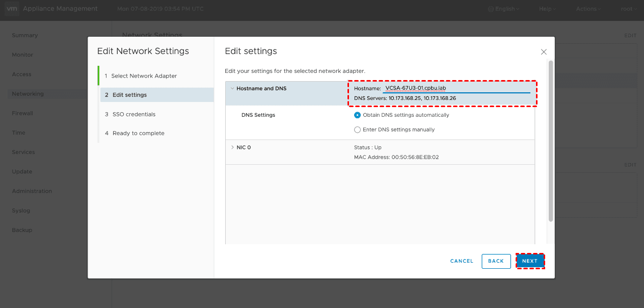Click the BACK button
Screen dimensions: 644x308
pyautogui.click(x=496, y=261)
